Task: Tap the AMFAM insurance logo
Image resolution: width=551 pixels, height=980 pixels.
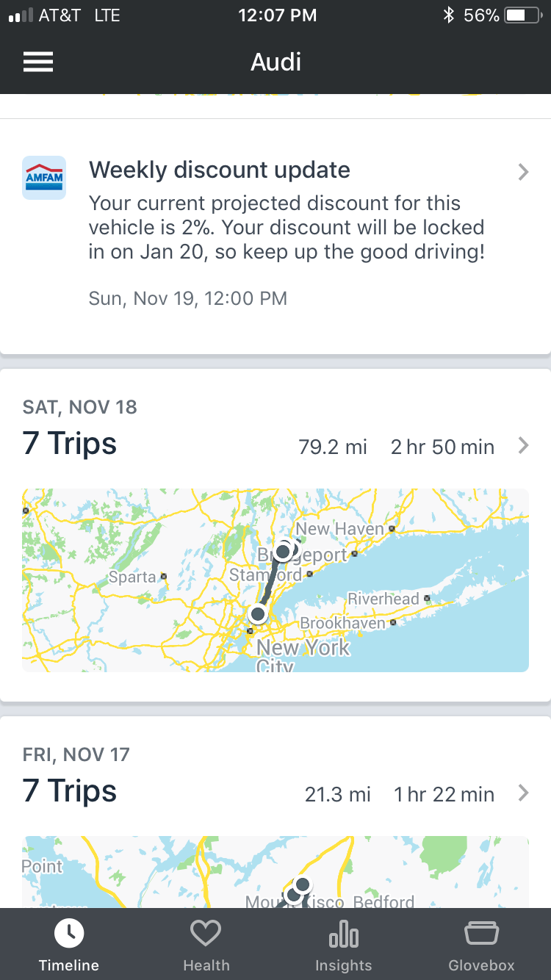Action: tap(44, 178)
